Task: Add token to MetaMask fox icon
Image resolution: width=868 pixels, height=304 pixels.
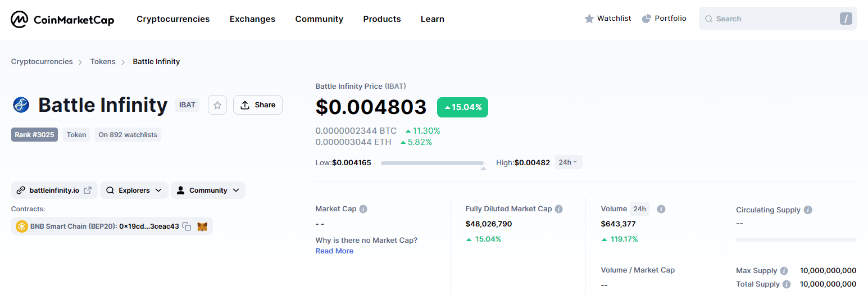Action: 202,226
